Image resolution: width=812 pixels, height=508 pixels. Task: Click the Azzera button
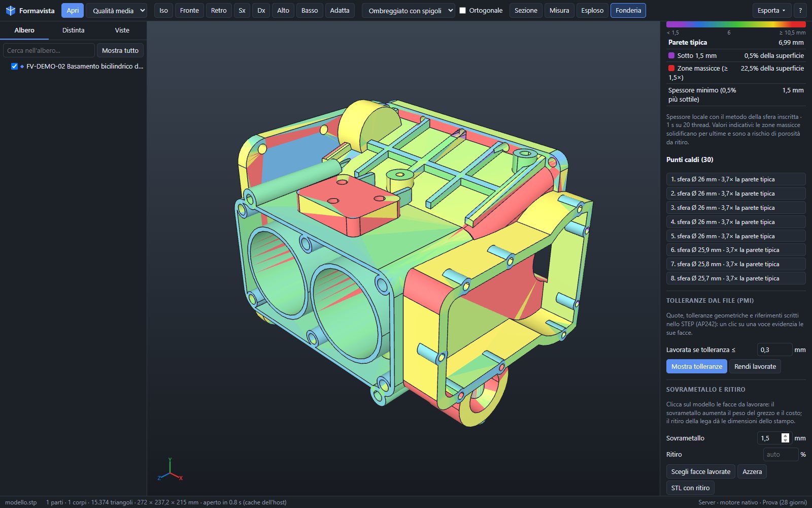pyautogui.click(x=752, y=472)
